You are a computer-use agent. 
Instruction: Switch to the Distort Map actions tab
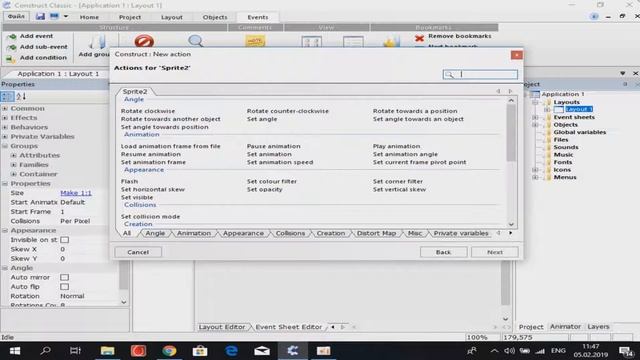tap(376, 233)
